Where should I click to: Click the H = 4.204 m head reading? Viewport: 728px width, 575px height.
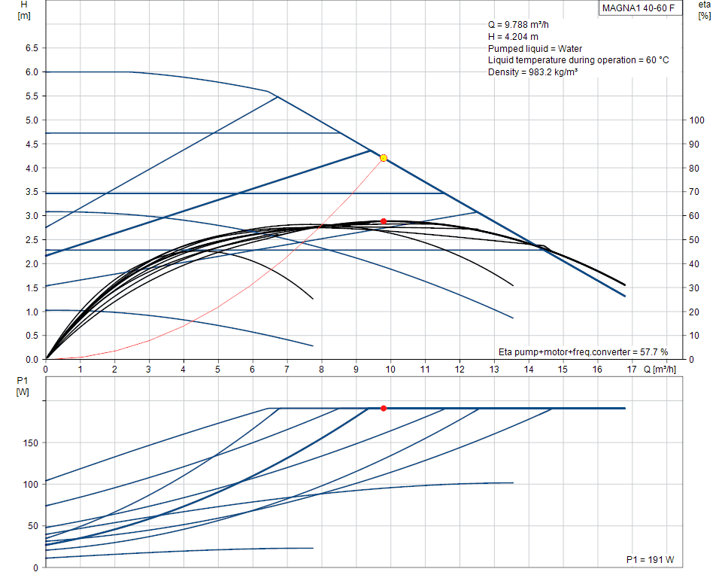point(513,36)
